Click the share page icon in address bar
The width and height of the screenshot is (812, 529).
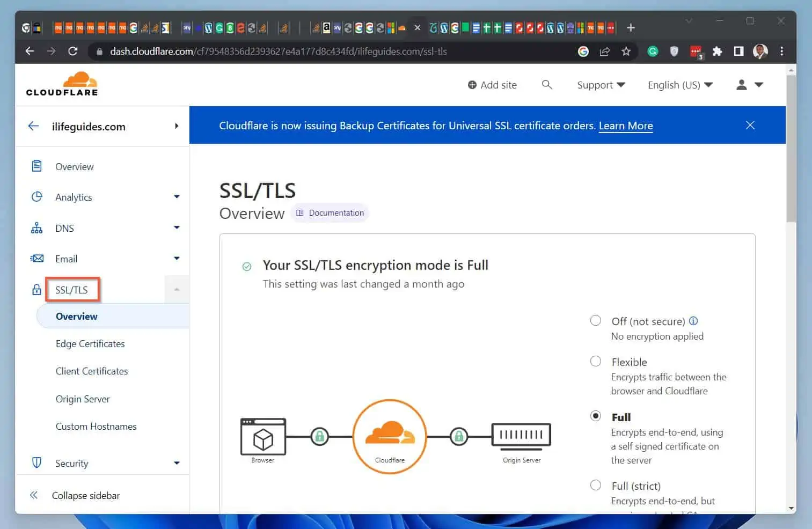coord(605,52)
